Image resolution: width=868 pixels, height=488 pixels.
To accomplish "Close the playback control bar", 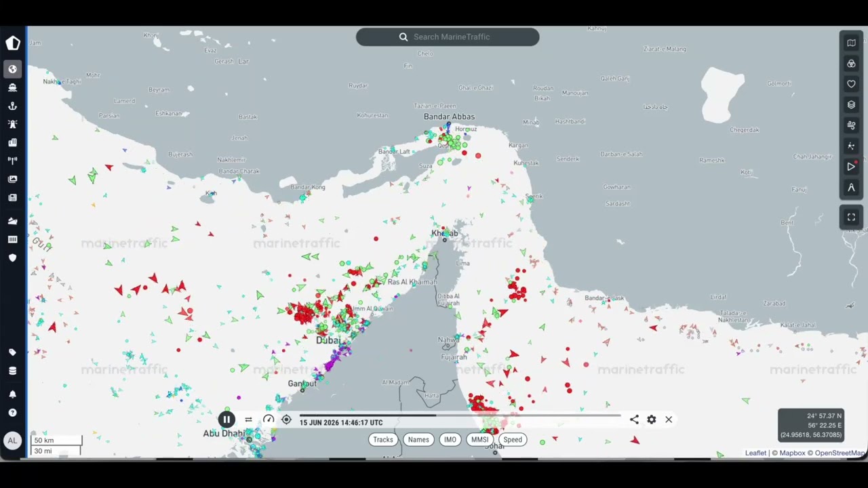I will [x=669, y=420].
